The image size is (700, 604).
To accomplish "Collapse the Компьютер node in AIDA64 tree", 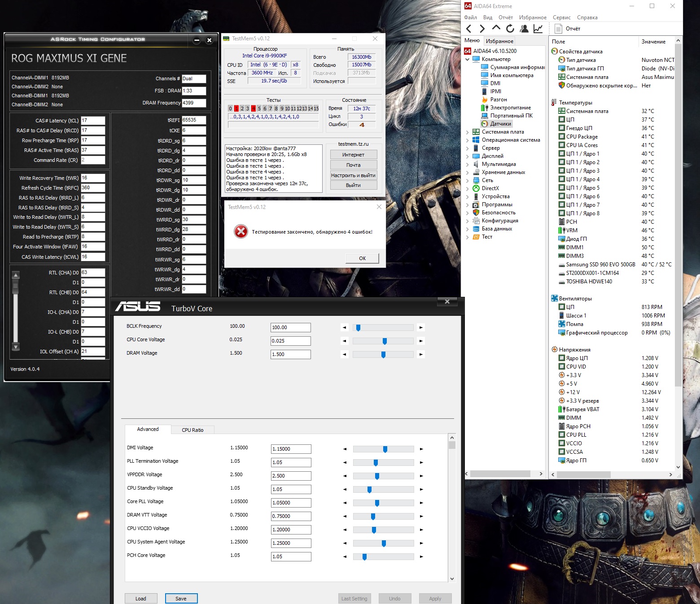I will (x=468, y=59).
